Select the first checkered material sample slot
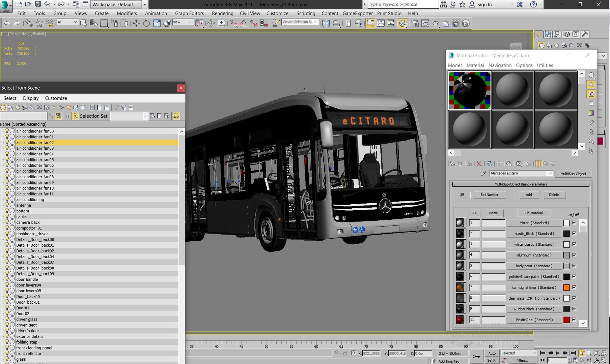The height and width of the screenshot is (364, 610). tap(469, 90)
